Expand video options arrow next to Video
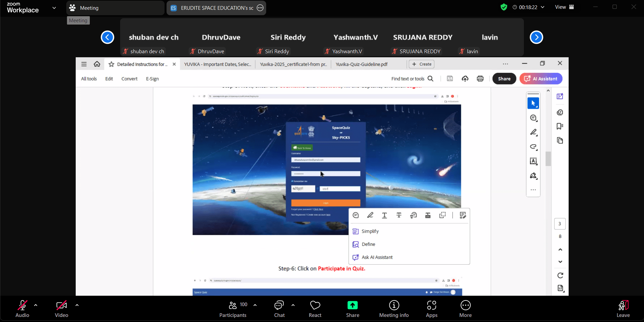This screenshot has width=644, height=322. coord(77,305)
